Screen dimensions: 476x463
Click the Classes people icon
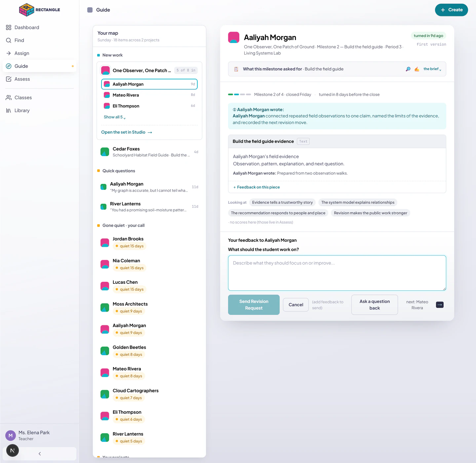tap(9, 98)
